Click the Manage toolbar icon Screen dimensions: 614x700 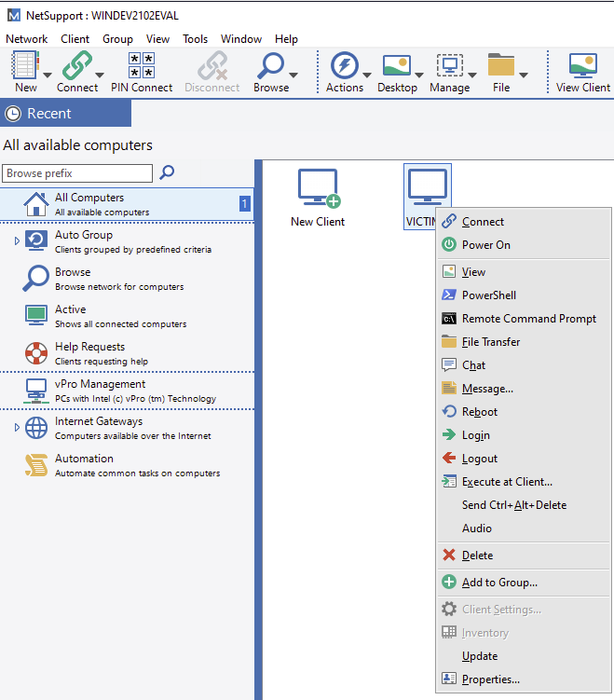(449, 65)
